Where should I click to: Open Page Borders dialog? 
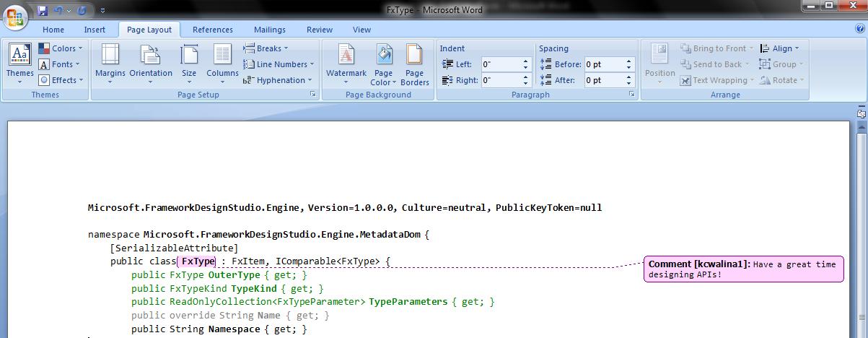[414, 62]
